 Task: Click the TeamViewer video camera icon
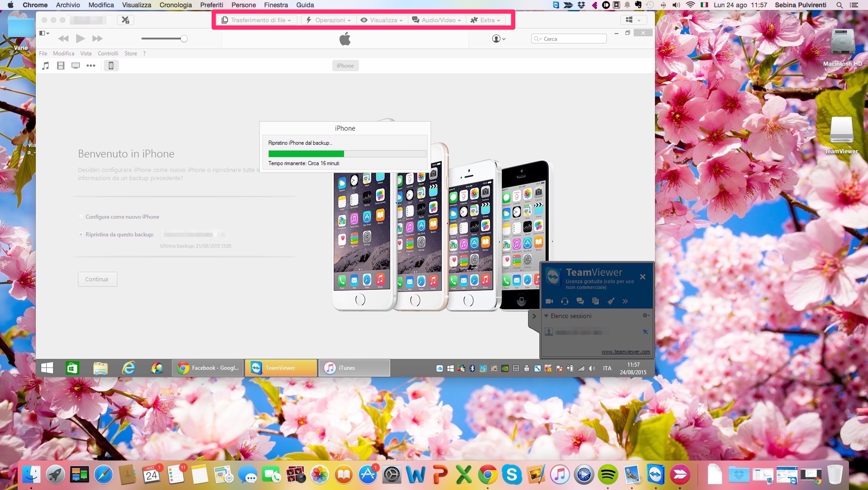coord(549,301)
